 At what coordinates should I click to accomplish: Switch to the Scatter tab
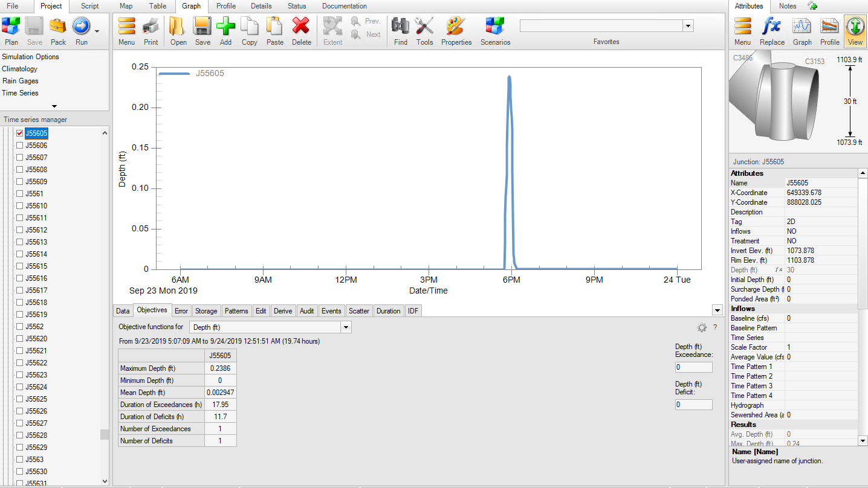click(359, 310)
